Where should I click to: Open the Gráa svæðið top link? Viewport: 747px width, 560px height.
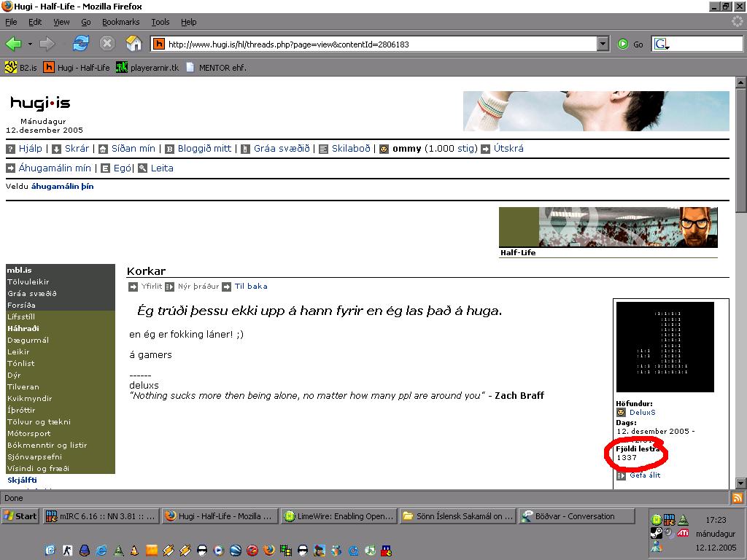(282, 149)
